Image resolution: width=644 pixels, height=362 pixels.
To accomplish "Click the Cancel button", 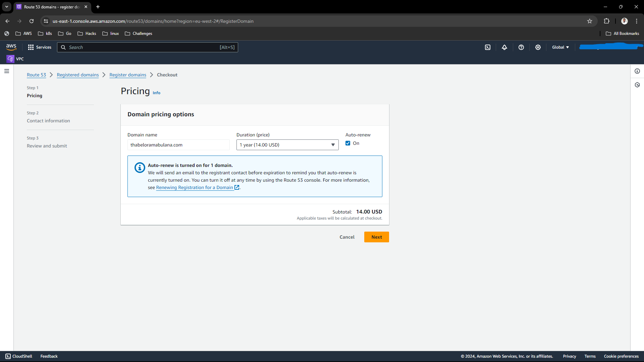I will (347, 237).
